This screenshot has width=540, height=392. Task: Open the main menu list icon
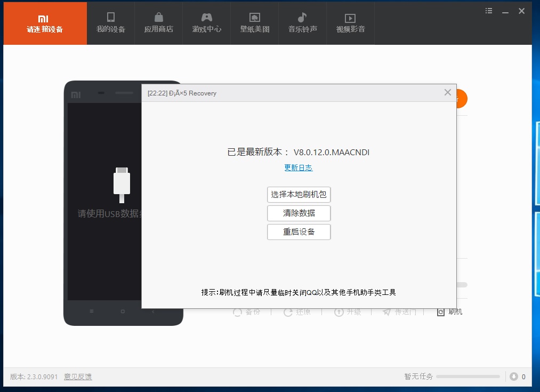point(489,11)
